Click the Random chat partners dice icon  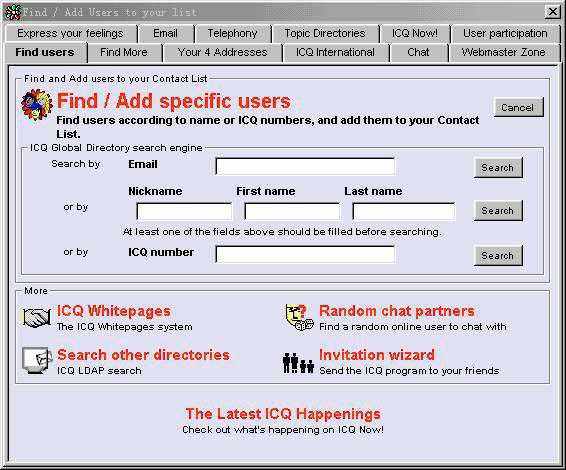(x=299, y=317)
